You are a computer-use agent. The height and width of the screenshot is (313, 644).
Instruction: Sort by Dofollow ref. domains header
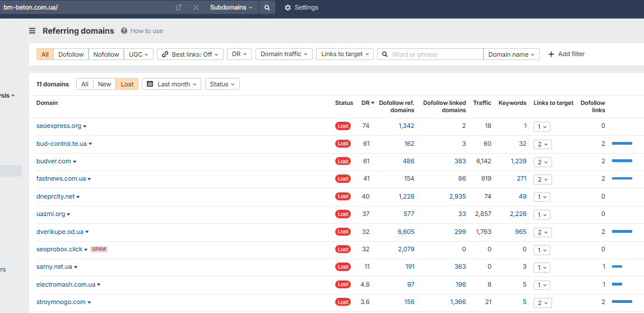click(x=397, y=107)
